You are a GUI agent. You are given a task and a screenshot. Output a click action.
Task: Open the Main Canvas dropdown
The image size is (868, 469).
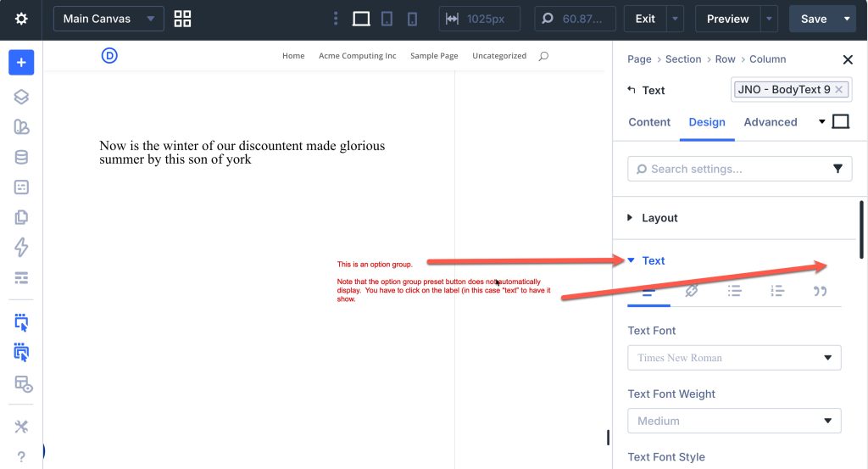[108, 19]
